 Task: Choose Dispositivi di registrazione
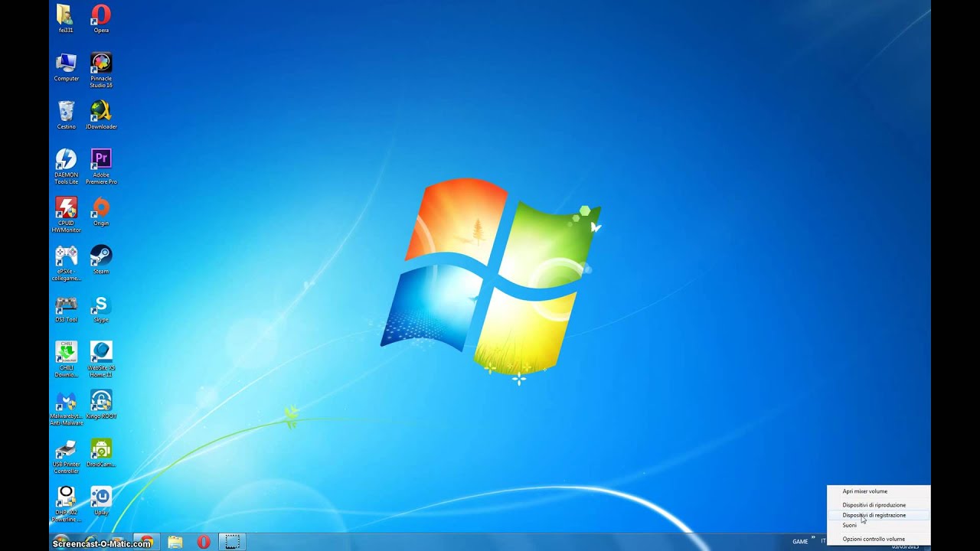[x=878, y=515]
